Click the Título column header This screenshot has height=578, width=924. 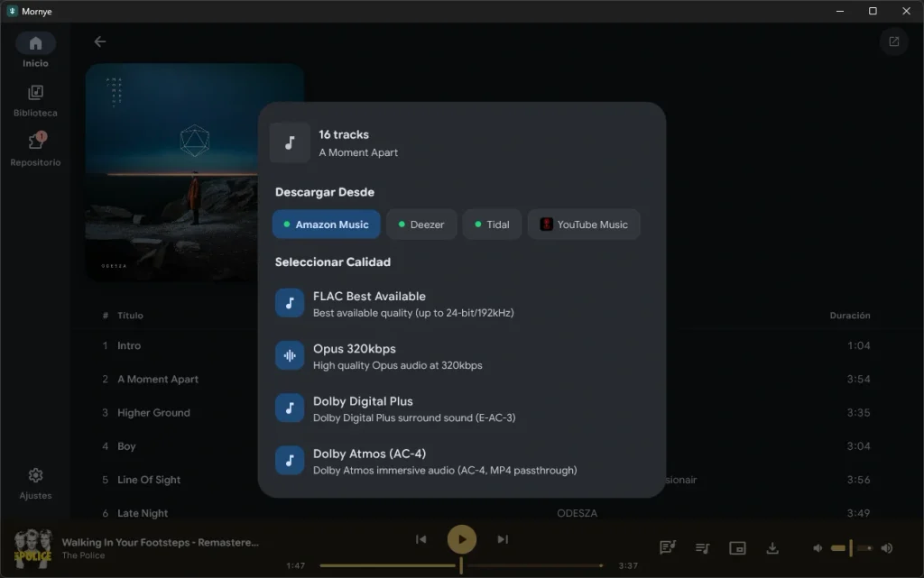click(130, 316)
